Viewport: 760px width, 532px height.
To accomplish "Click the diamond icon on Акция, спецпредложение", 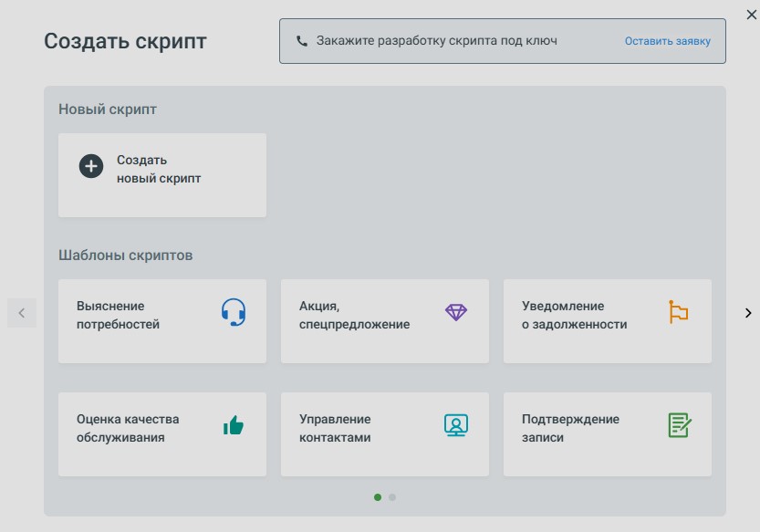I will point(454,311).
